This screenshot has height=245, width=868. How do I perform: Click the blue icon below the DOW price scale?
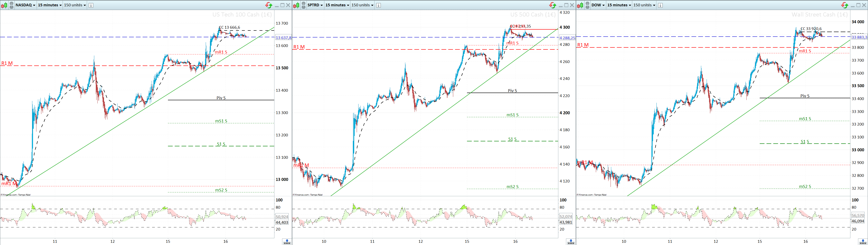(x=863, y=242)
